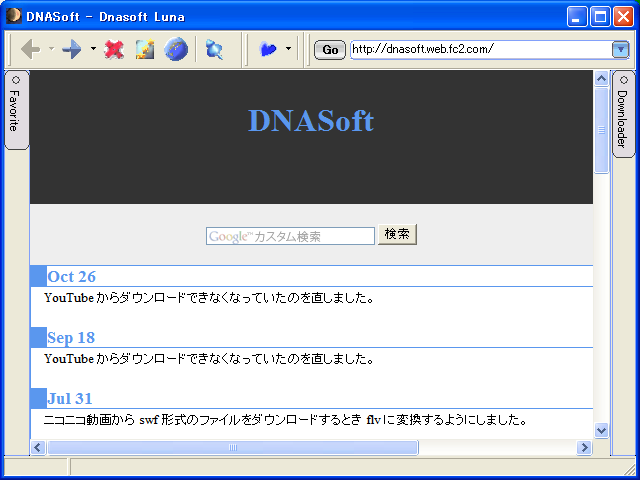Click the blue heart favorites icon
The image size is (640, 480).
pos(268,49)
